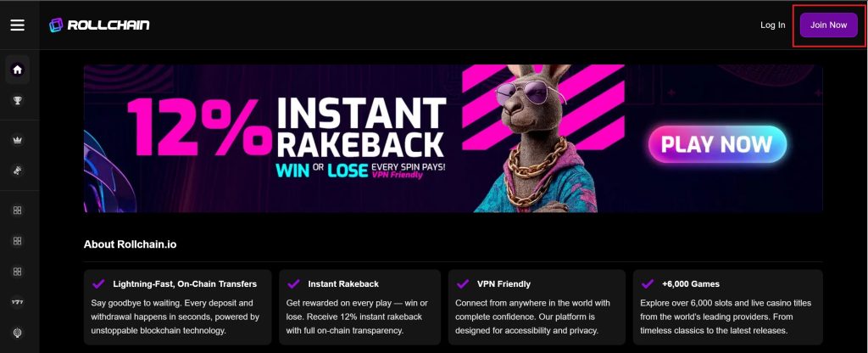Go to the Home sidebar icon
The height and width of the screenshot is (353, 868).
(x=17, y=70)
